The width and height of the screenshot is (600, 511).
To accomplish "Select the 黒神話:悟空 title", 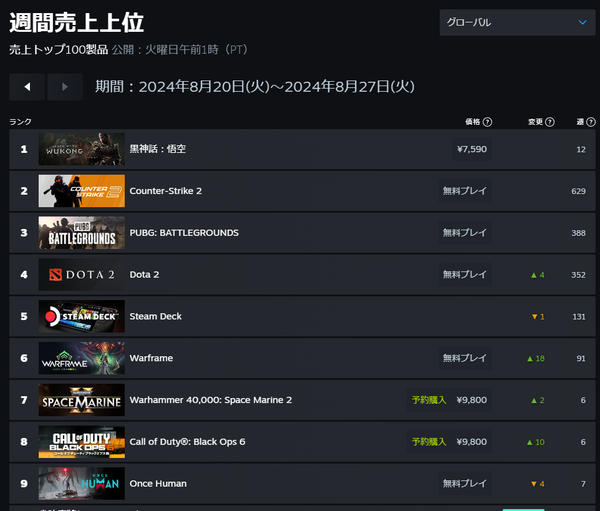I will 158,149.
